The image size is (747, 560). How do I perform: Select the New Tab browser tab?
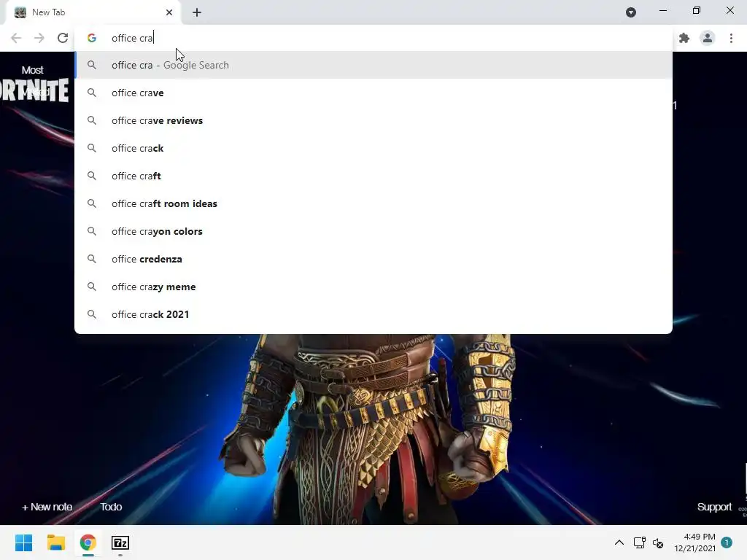coord(93,12)
